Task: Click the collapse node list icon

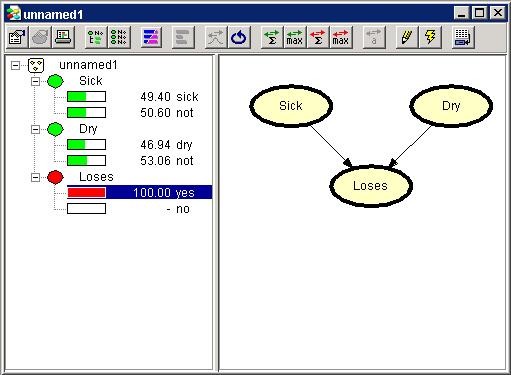Action: coord(119,37)
